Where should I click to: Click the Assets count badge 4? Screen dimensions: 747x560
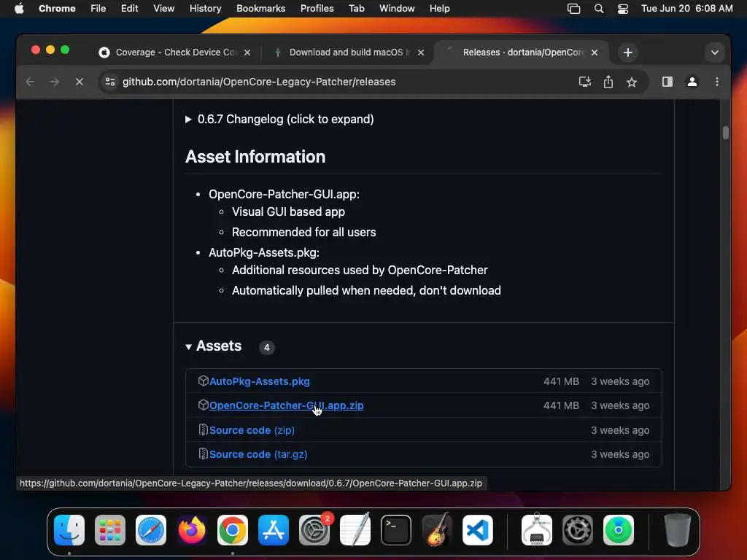tap(267, 348)
